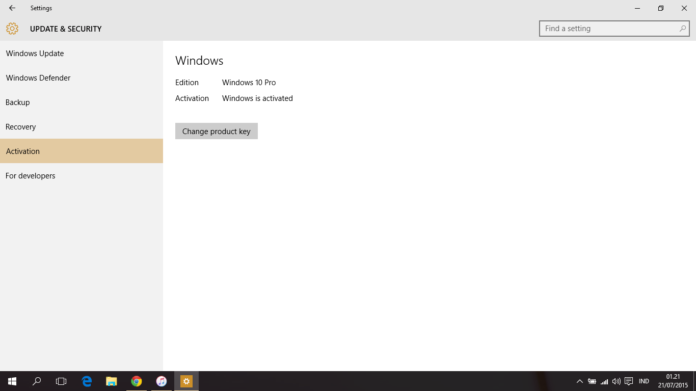Select Activation in the sidebar
Viewport: 696px width, 391px height.
pyautogui.click(x=81, y=151)
